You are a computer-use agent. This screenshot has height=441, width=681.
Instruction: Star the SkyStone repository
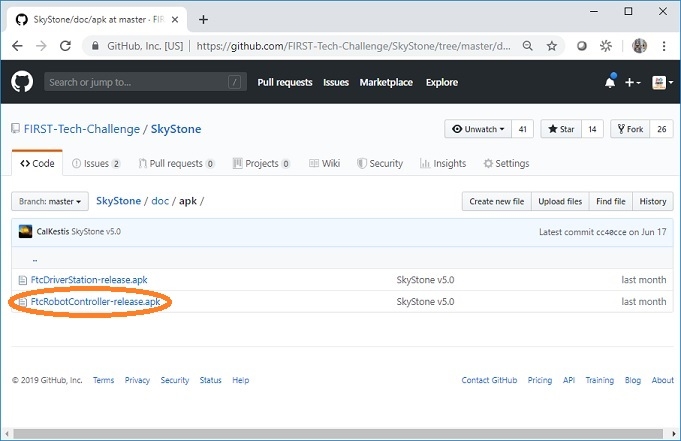[x=560, y=129]
